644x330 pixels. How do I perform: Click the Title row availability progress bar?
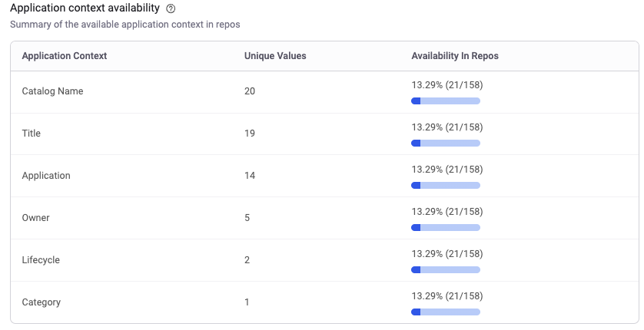tap(446, 143)
